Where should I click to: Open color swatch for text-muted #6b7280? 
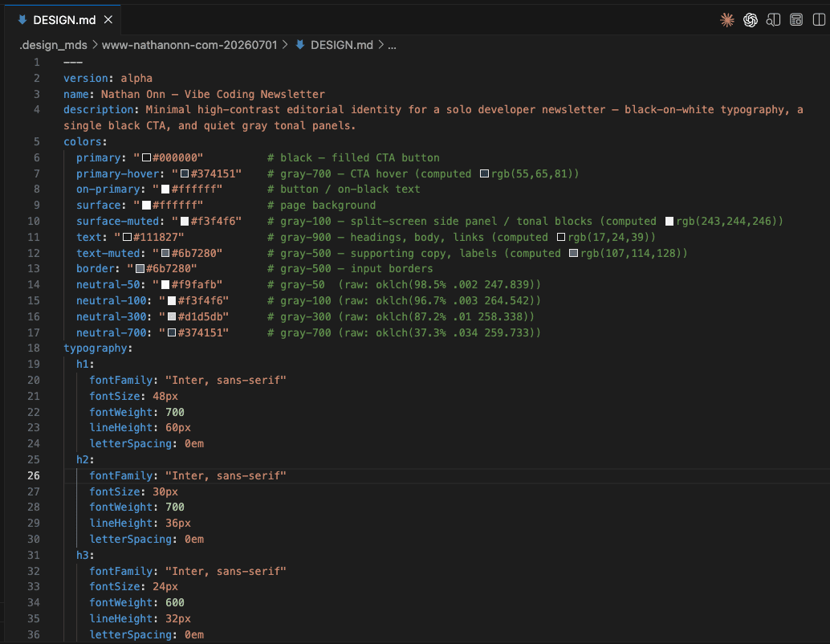165,253
